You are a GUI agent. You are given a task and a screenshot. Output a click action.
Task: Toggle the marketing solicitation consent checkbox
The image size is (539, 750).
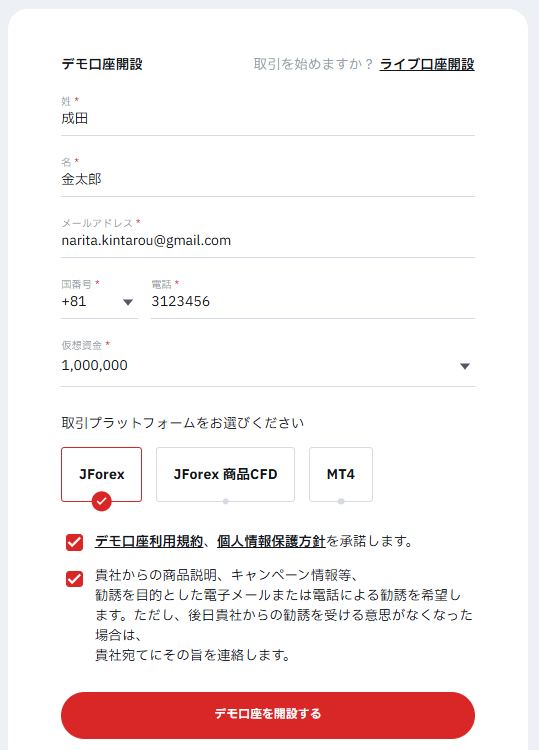pyautogui.click(x=75, y=579)
